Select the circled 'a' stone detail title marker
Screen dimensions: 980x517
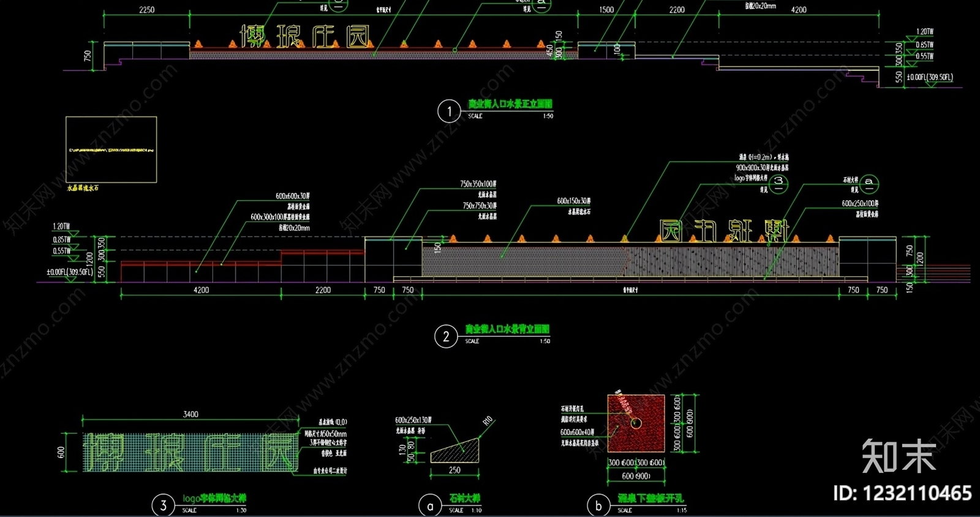[430, 506]
